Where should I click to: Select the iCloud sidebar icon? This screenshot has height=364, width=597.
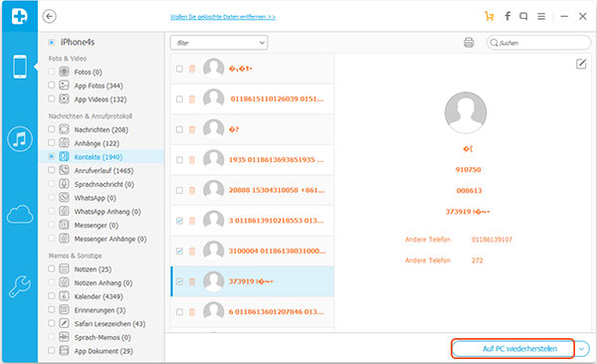pyautogui.click(x=20, y=214)
